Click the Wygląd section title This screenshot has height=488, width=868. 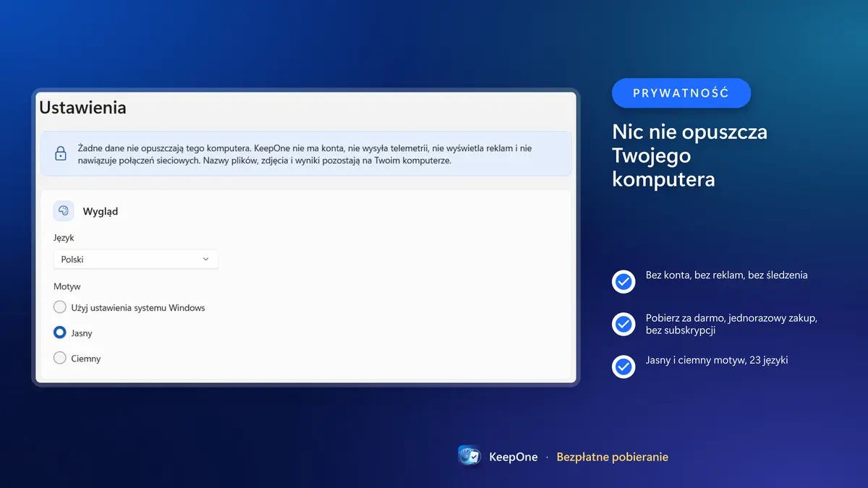click(101, 212)
